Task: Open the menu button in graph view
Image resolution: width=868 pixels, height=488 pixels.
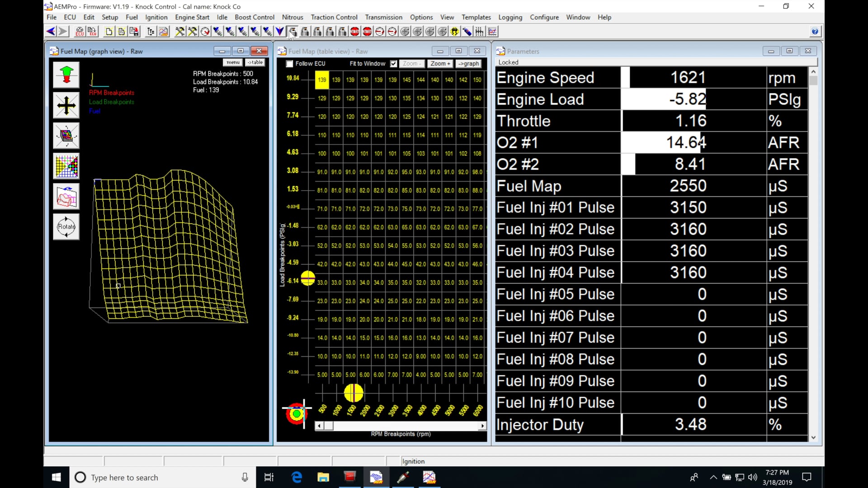Action: point(233,62)
